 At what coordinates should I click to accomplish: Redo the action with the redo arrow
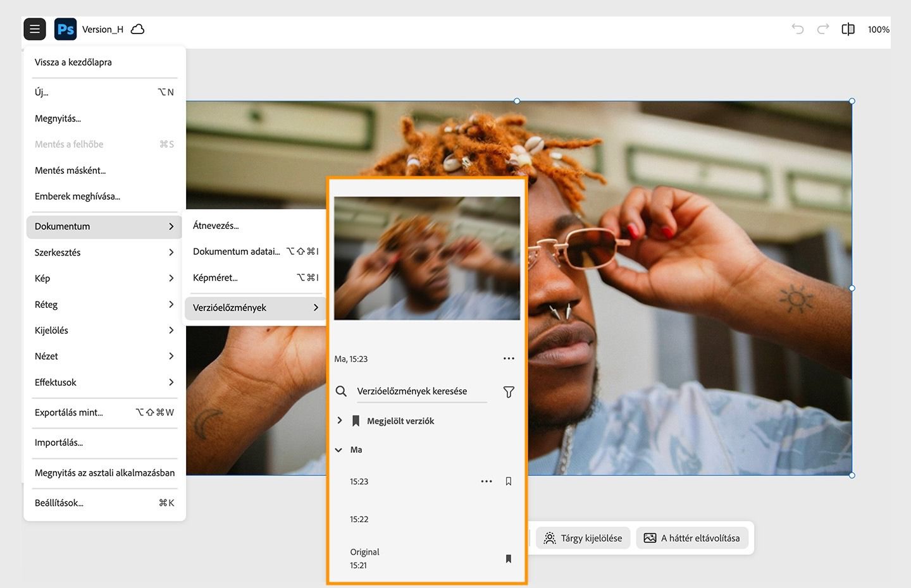pyautogui.click(x=823, y=29)
